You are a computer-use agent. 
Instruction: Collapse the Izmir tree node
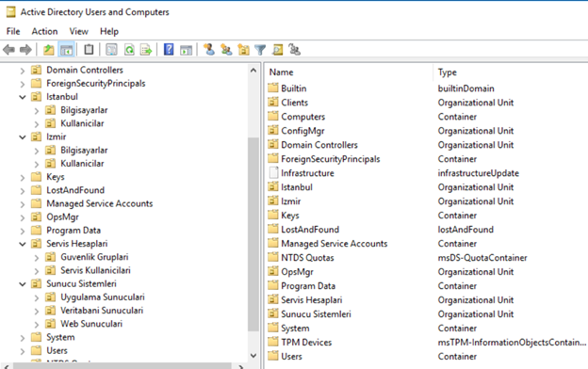click(x=23, y=137)
